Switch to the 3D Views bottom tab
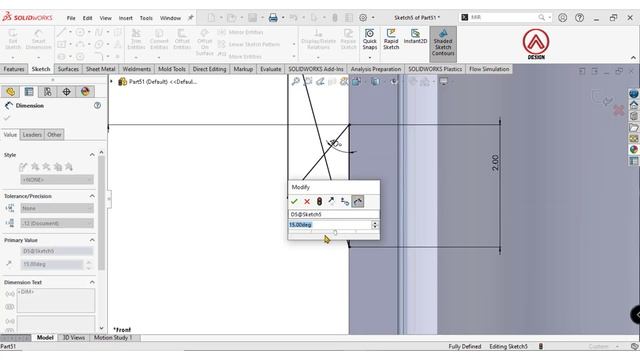 (73, 338)
